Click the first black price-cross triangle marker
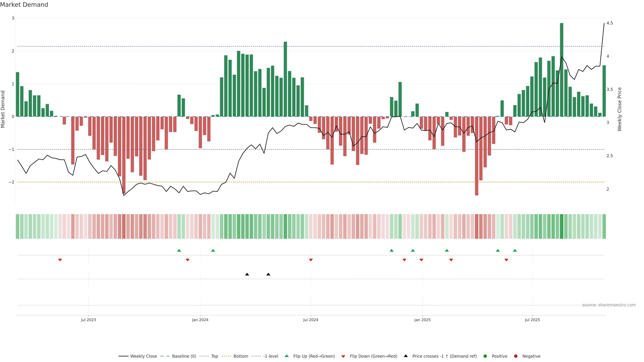This screenshot has height=362, width=644. click(247, 274)
